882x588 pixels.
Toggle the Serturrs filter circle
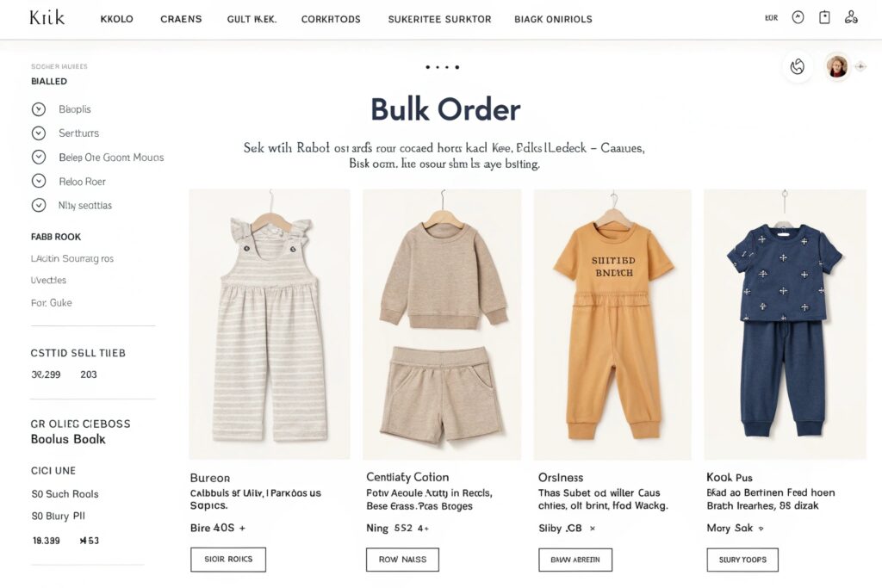coord(38,133)
